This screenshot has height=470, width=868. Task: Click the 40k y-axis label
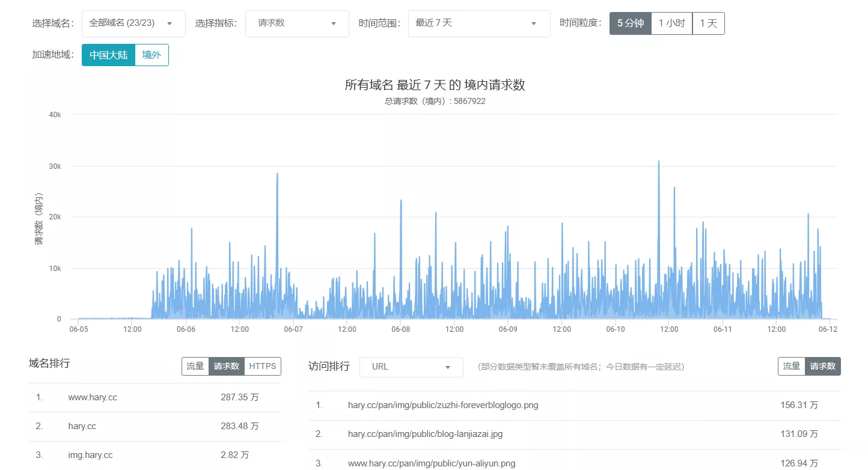[55, 114]
